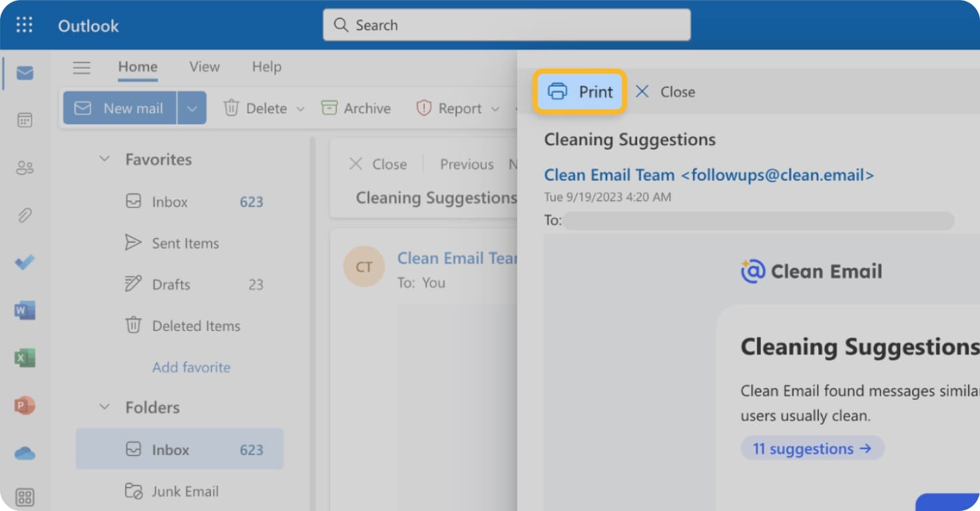Print the Cleaning Suggestions email
Image resolution: width=980 pixels, height=511 pixels.
pyautogui.click(x=580, y=92)
